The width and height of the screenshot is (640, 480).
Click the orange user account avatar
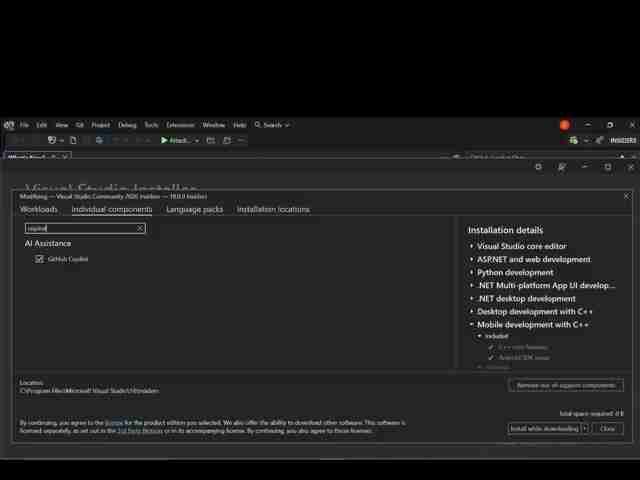(x=564, y=125)
